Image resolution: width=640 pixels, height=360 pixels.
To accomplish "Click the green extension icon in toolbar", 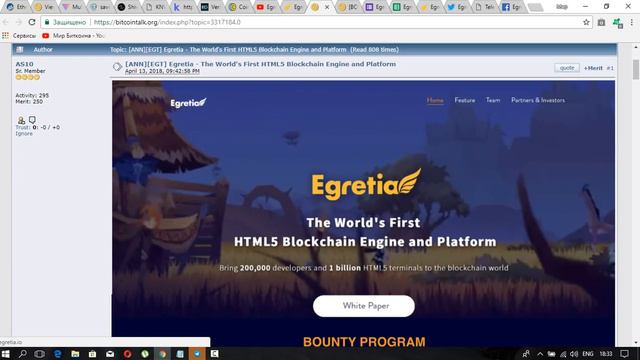I will tap(617, 23).
